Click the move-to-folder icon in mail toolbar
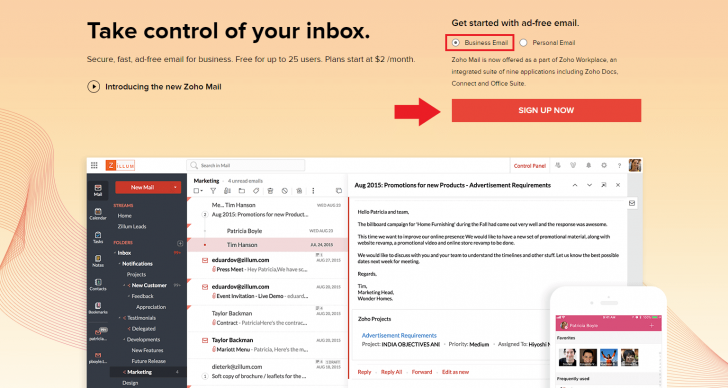The image size is (728, 388). 241,191
